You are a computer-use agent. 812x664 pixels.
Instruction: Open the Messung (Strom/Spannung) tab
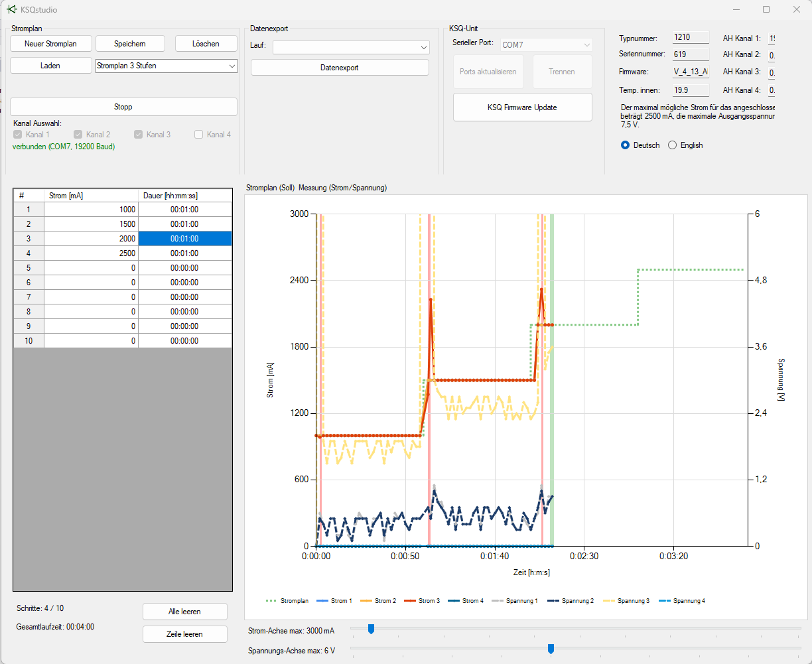(x=342, y=188)
